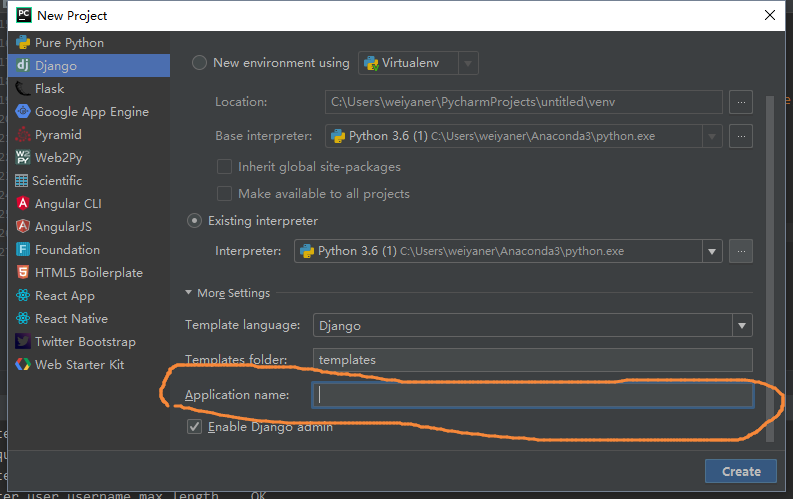Select Twitter Bootstrap template entry
This screenshot has width=793, height=499.
coord(89,341)
